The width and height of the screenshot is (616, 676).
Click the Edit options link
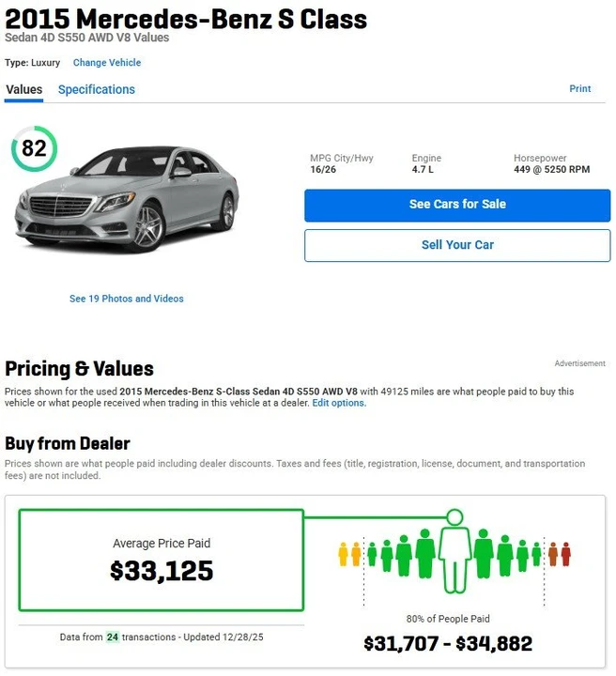(339, 403)
